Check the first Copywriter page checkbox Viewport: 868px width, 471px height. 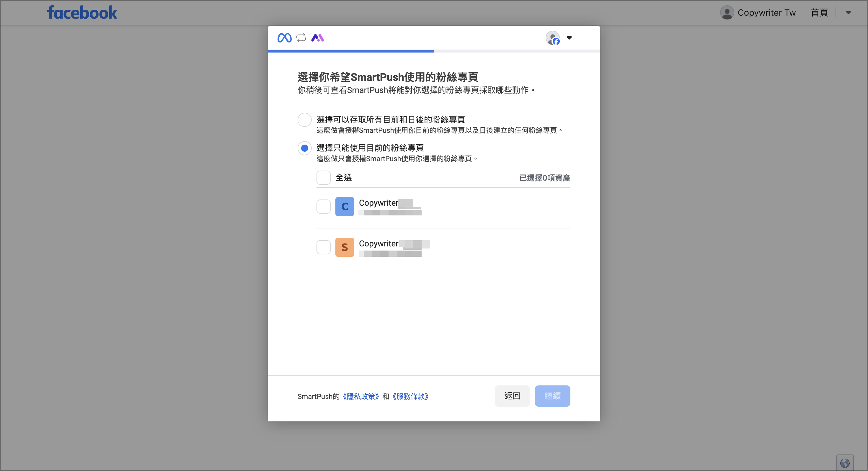[323, 207]
